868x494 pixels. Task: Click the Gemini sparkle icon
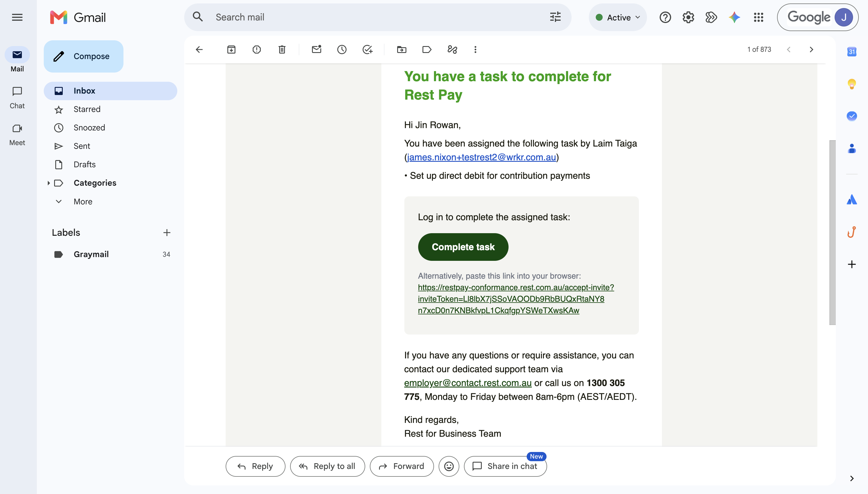pyautogui.click(x=734, y=17)
